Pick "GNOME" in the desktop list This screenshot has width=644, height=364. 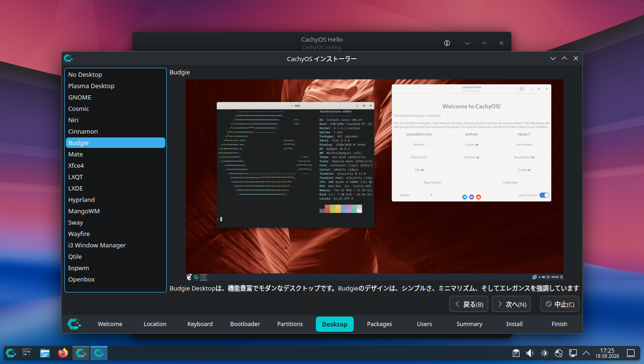pyautogui.click(x=116, y=97)
